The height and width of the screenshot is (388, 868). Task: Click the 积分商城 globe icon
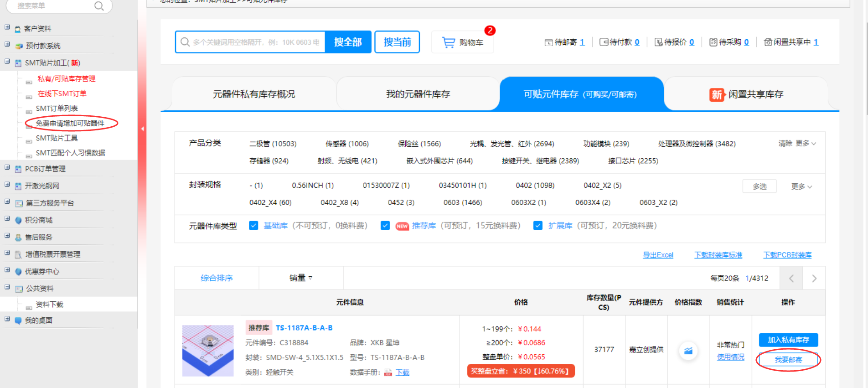18,220
